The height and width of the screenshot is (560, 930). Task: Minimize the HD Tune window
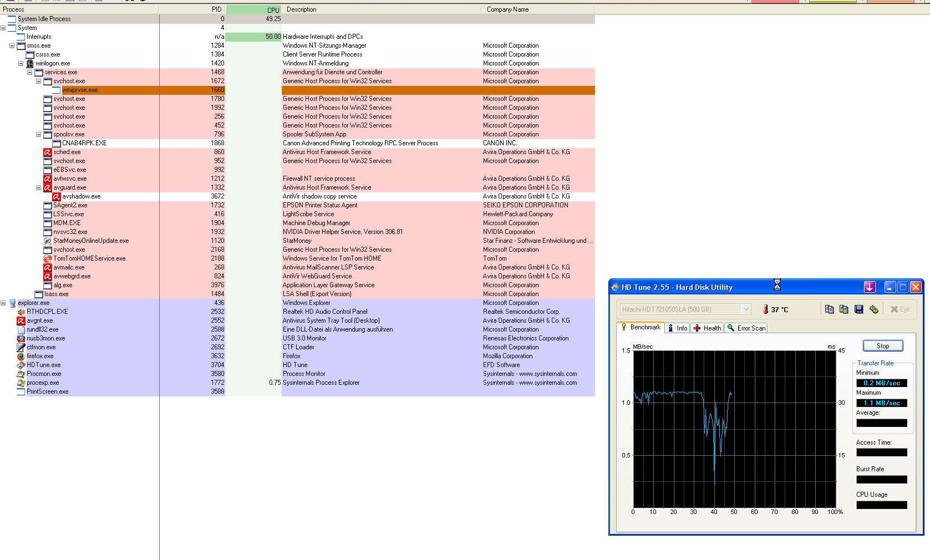tap(890, 287)
